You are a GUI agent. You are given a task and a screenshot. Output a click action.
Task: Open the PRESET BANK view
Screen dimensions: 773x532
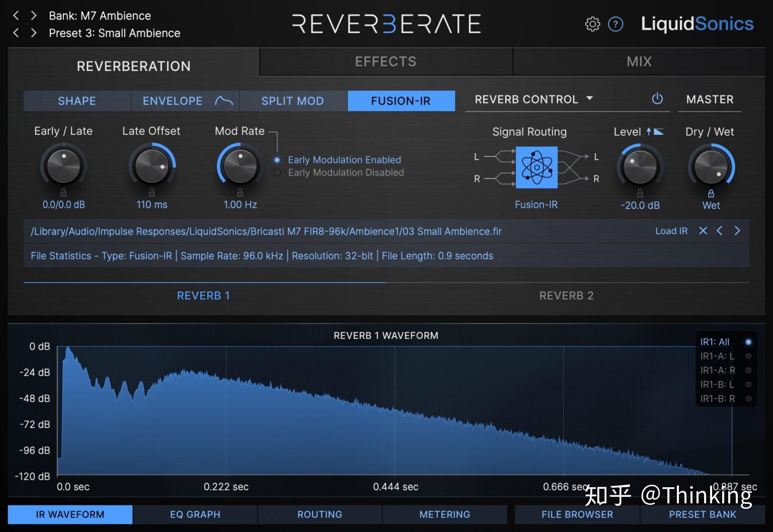click(703, 514)
